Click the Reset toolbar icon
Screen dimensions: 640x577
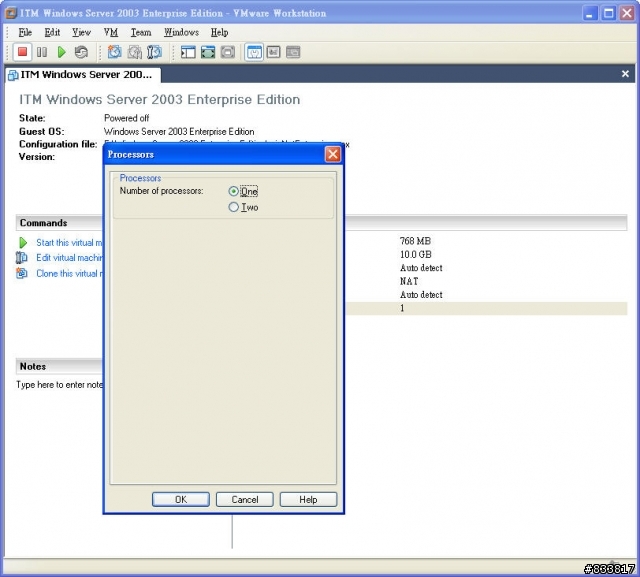click(x=81, y=52)
